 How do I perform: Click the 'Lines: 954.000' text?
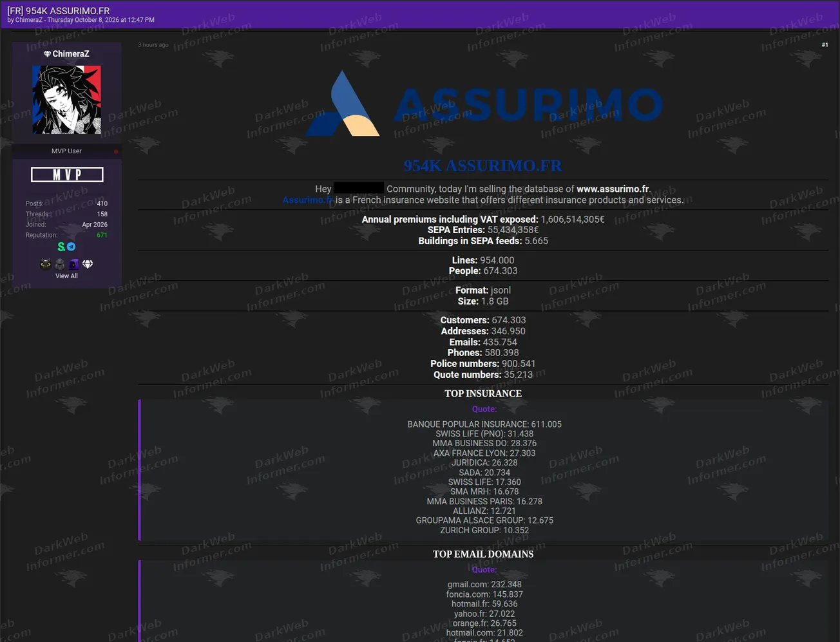pyautogui.click(x=483, y=260)
